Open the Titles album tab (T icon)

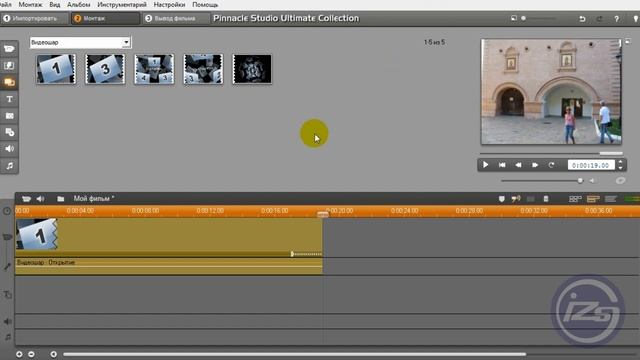click(x=9, y=99)
